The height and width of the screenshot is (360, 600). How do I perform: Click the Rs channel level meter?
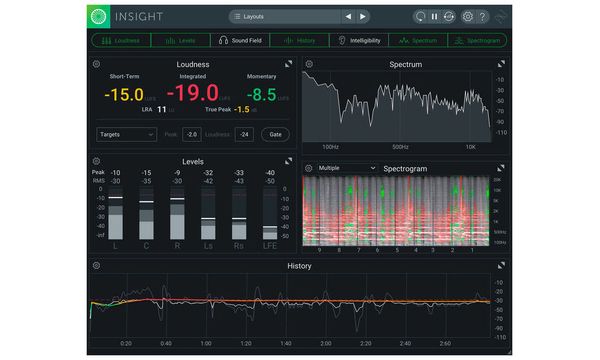pyautogui.click(x=239, y=213)
